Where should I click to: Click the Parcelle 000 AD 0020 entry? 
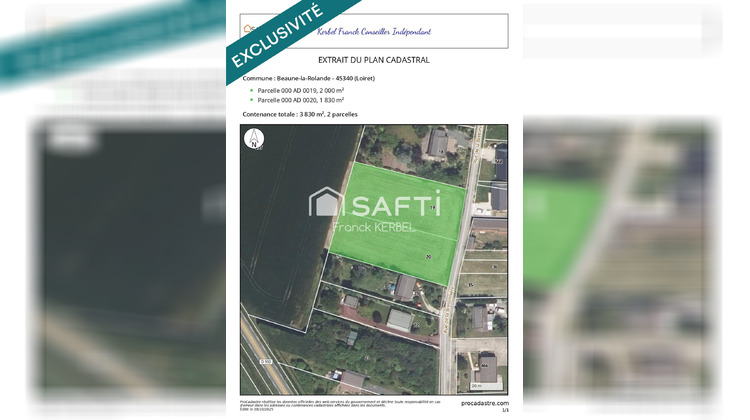pyautogui.click(x=301, y=100)
